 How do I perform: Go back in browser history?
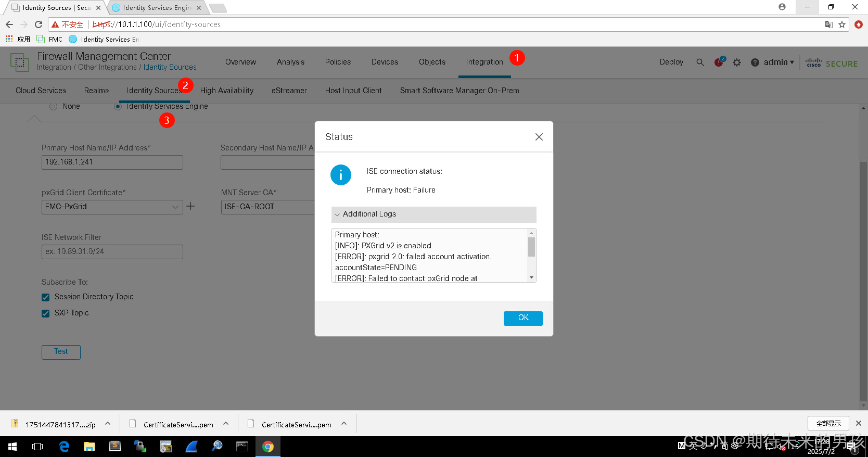(x=9, y=24)
